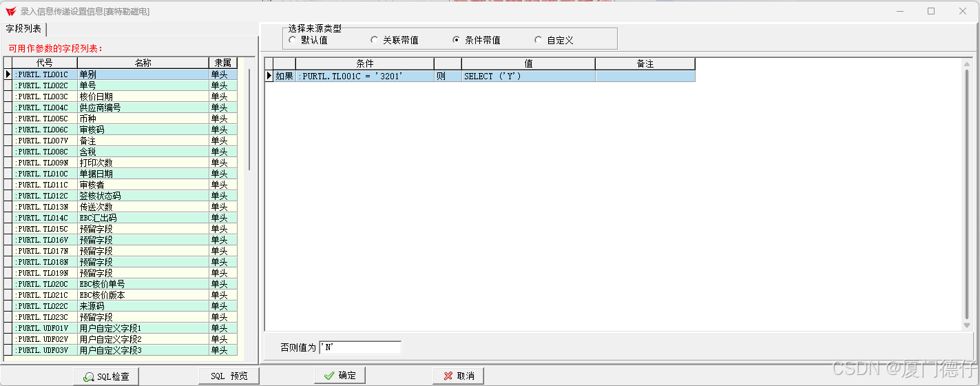Click the 如果 cell in condition row
Screen dimensions: 980x386
pyautogui.click(x=284, y=76)
